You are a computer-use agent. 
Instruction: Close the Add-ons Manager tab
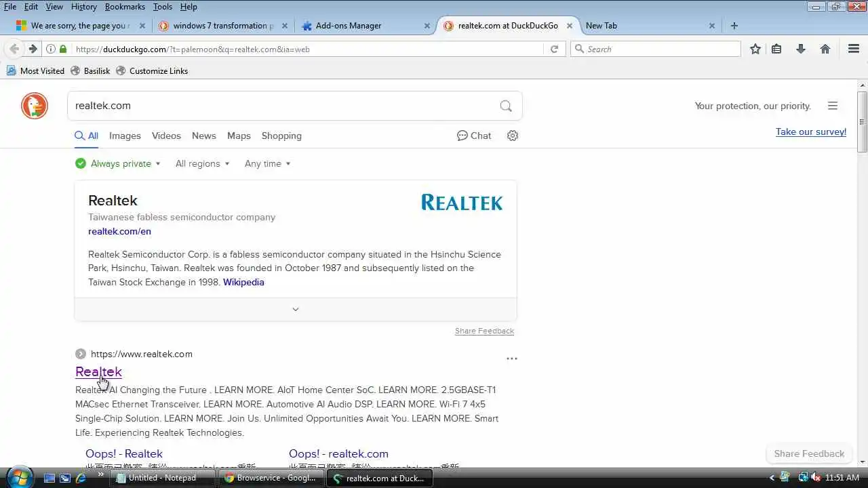point(427,26)
